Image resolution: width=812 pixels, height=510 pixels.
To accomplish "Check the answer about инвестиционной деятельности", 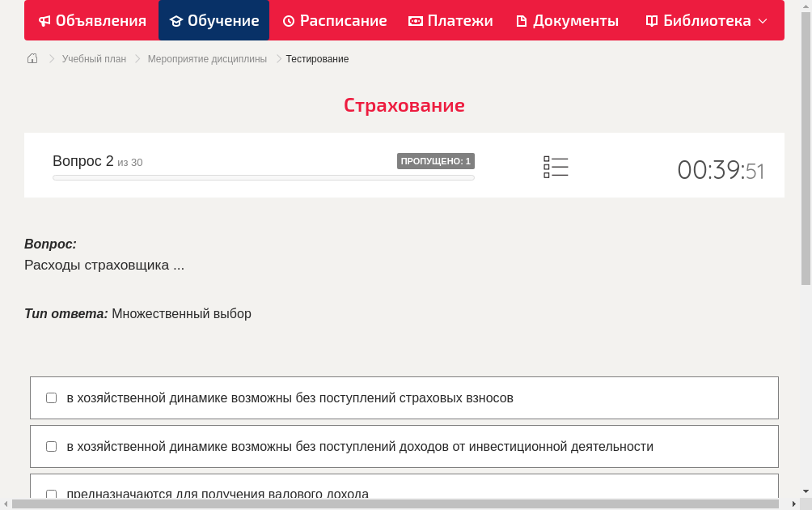I will point(51,446).
